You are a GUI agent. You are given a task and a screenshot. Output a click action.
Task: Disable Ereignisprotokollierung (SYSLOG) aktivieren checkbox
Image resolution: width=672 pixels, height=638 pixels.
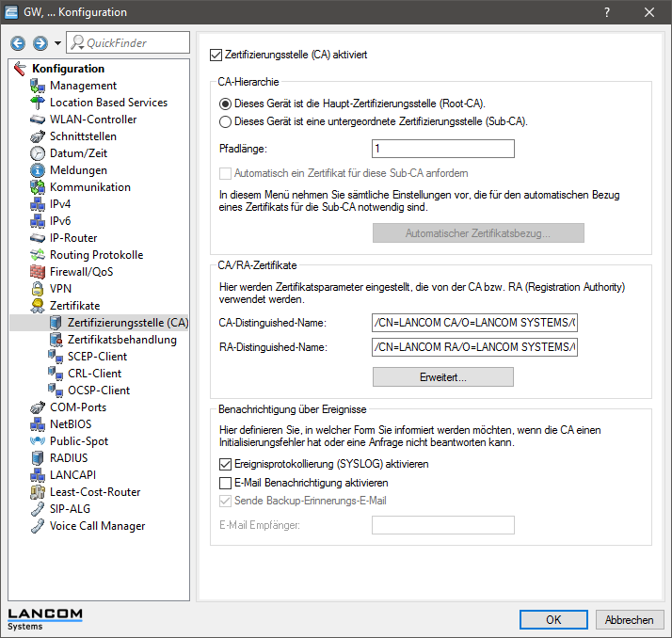225,465
